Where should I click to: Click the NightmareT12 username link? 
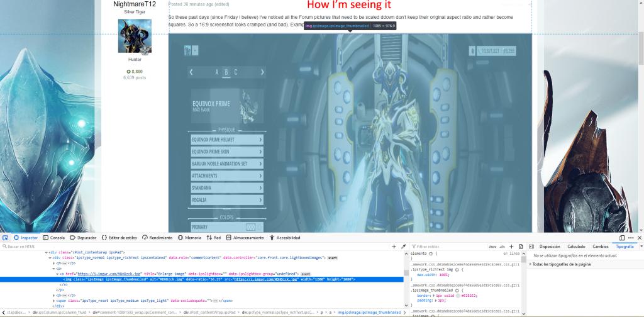(135, 4)
